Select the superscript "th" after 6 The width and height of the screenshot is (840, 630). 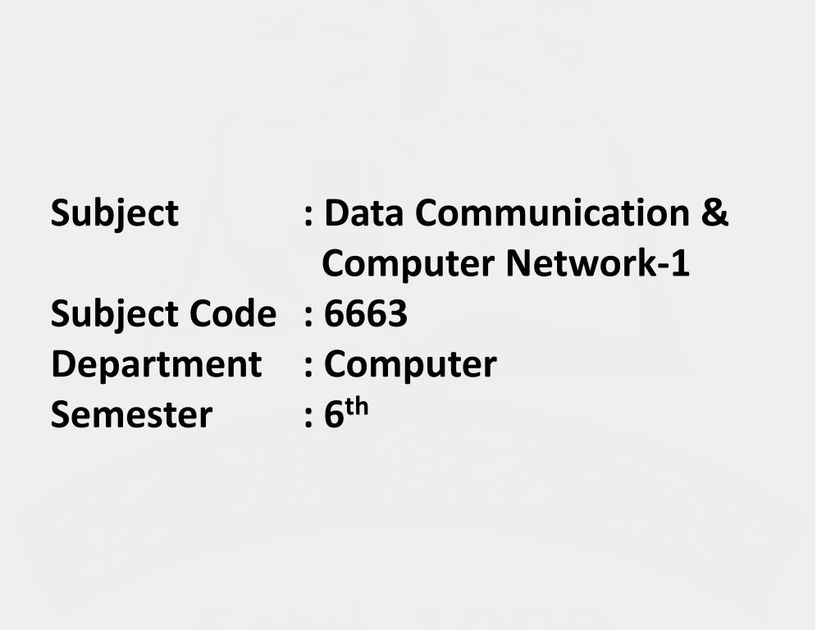[357, 407]
